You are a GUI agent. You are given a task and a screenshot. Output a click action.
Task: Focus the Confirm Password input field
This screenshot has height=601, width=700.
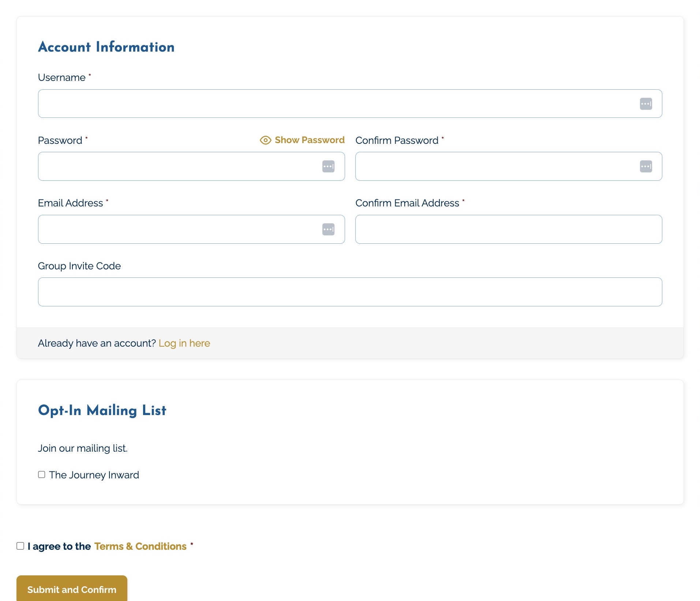(509, 166)
